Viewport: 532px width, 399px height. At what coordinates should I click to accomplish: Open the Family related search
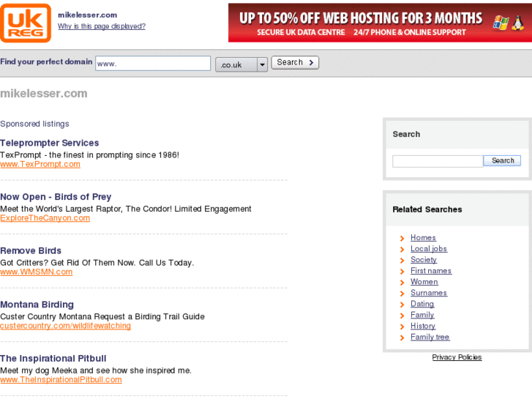(422, 315)
